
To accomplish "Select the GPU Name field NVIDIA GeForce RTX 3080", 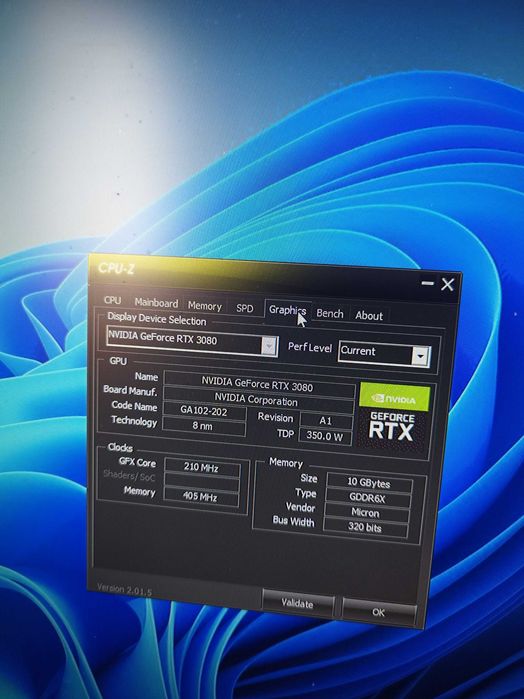I will click(x=259, y=383).
